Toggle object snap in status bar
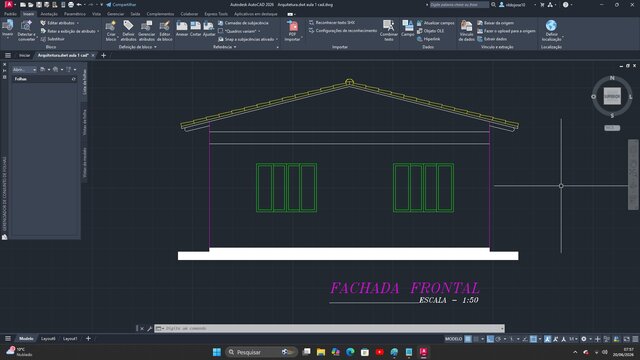 [x=533, y=339]
